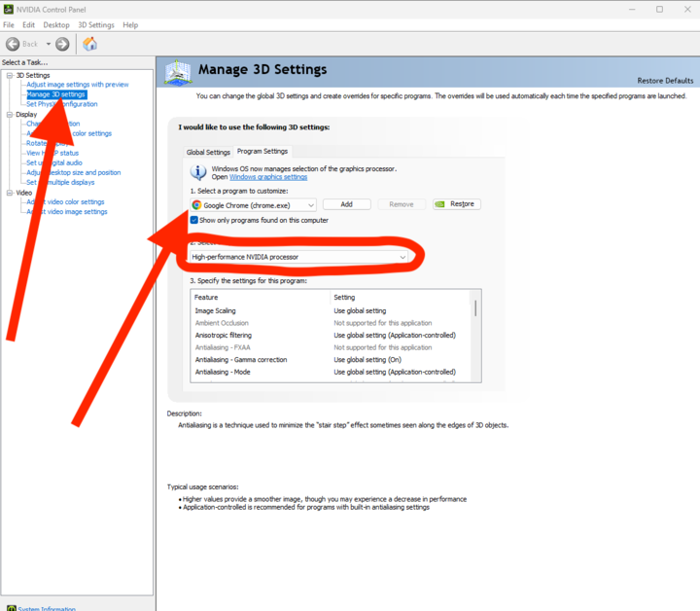Select the Anisotropic filtering feature row
Viewport: 700px width, 611px height.
[331, 336]
